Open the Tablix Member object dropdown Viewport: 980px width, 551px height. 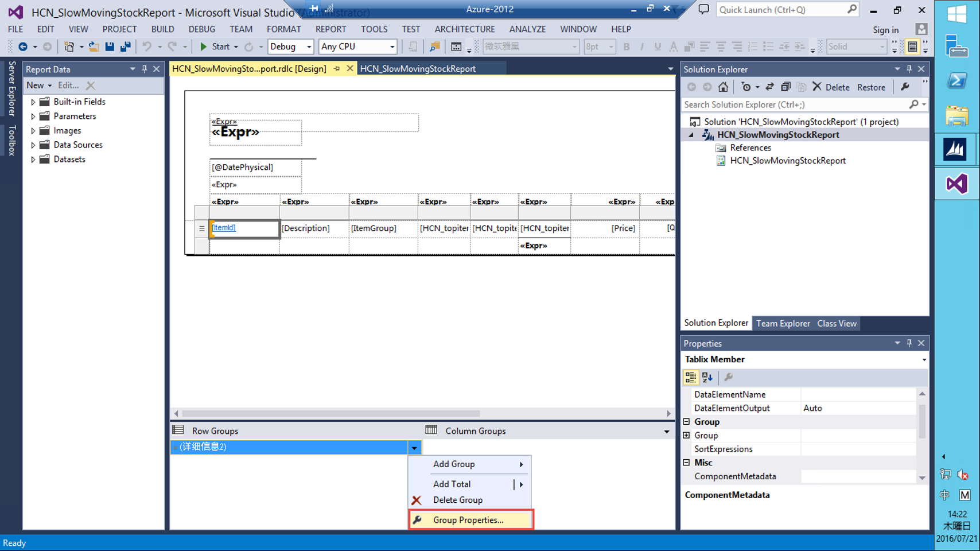(924, 360)
